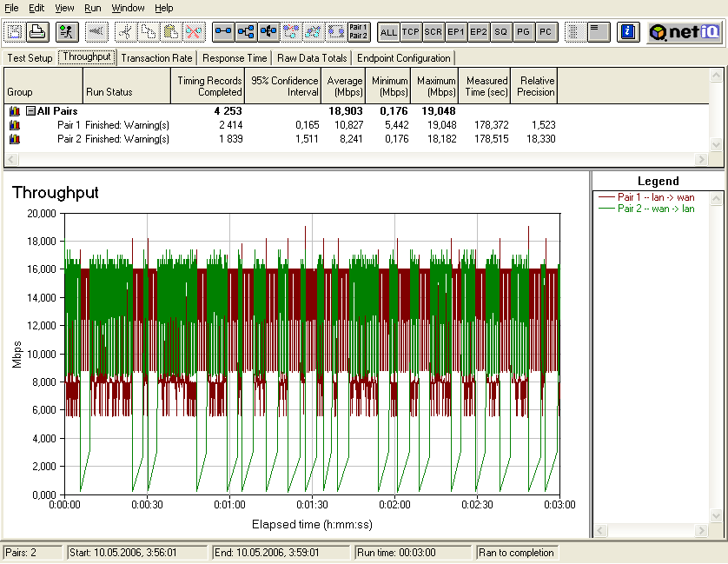Click the results table horizontal scrollbar

coord(356,160)
